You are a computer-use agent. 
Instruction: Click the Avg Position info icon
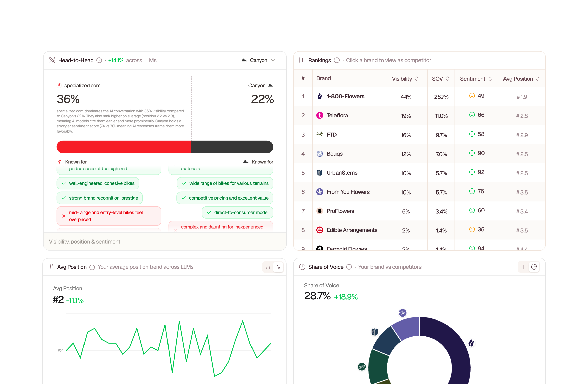pyautogui.click(x=92, y=267)
